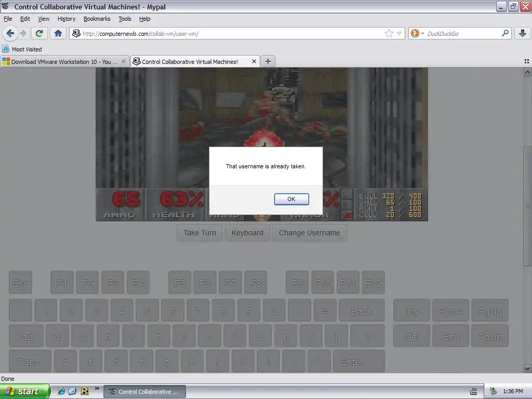Click the F1 key on the virtual keyboard
This screenshot has height=399, width=532.
click(62, 283)
